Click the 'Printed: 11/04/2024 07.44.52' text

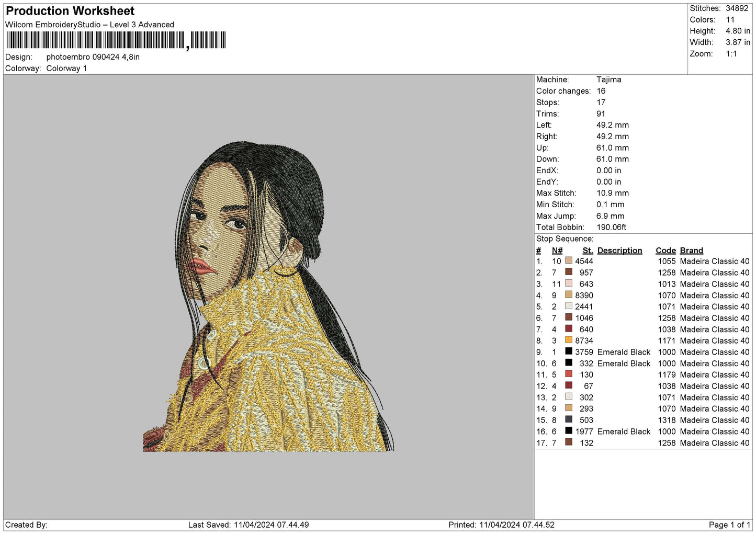pos(501,525)
